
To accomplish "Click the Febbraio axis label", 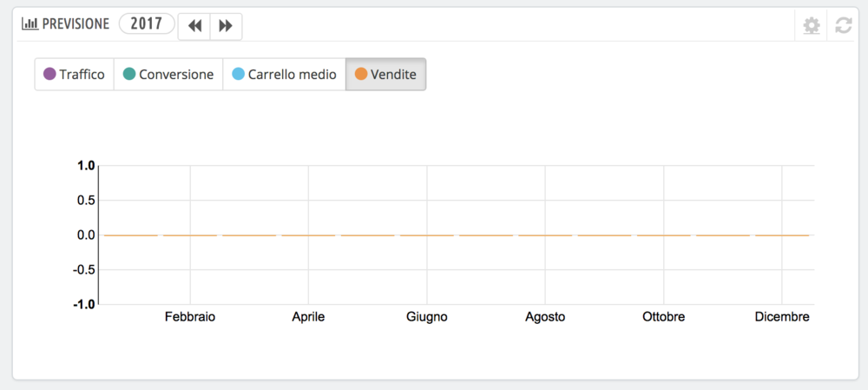I will (x=190, y=317).
